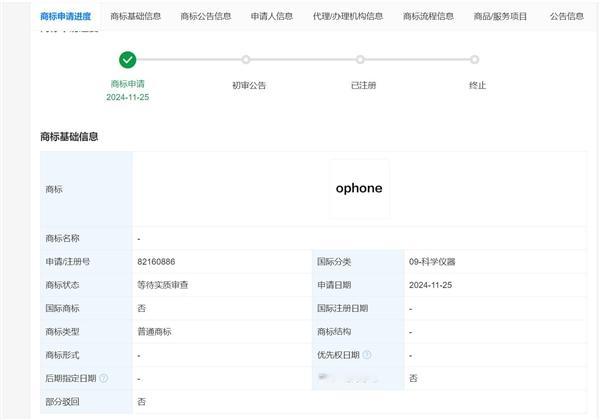This screenshot has width=600, height=420.
Task: Open the 商标申请进度 tab
Action: tap(66, 16)
